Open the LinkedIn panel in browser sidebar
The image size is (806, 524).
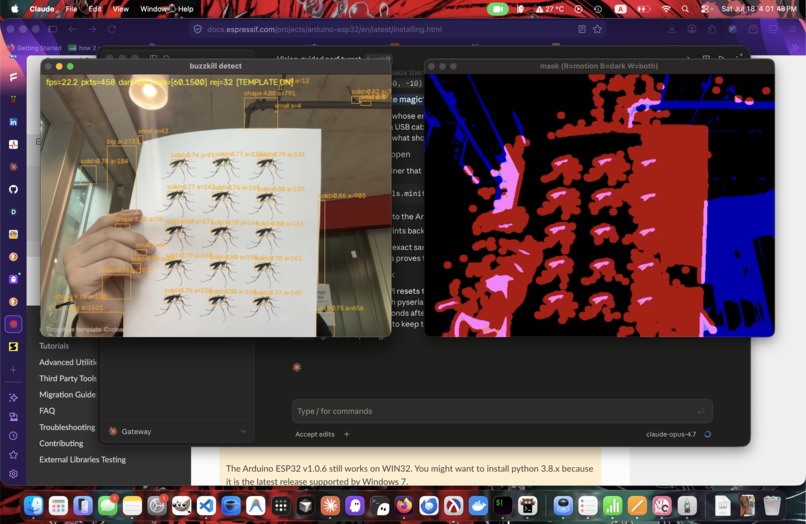tap(13, 122)
